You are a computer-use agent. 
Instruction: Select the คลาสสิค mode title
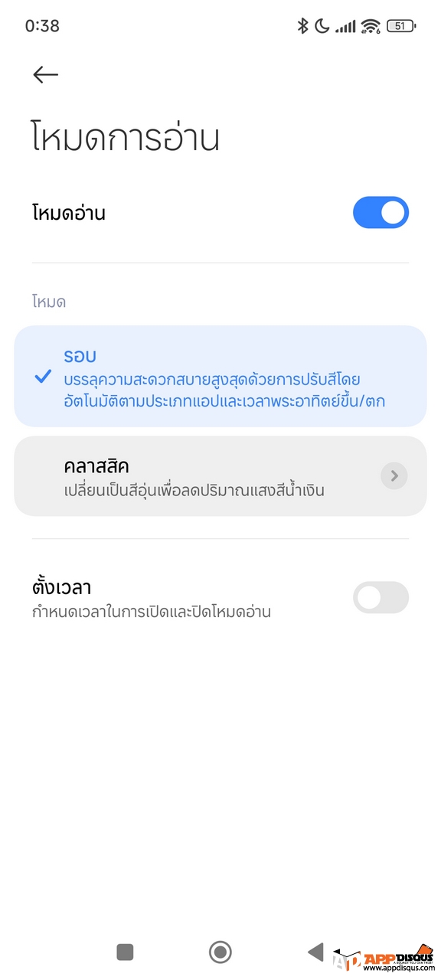[96, 465]
